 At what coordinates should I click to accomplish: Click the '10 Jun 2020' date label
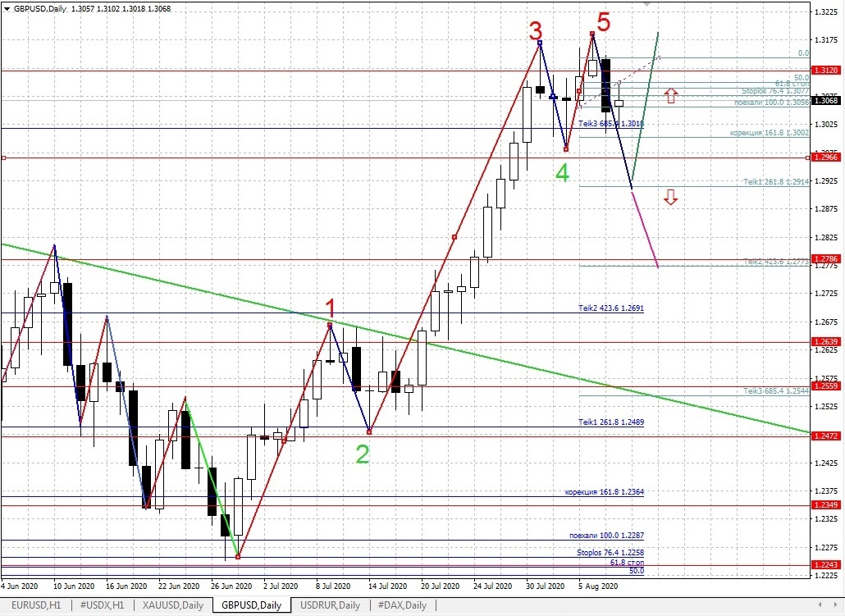74,586
